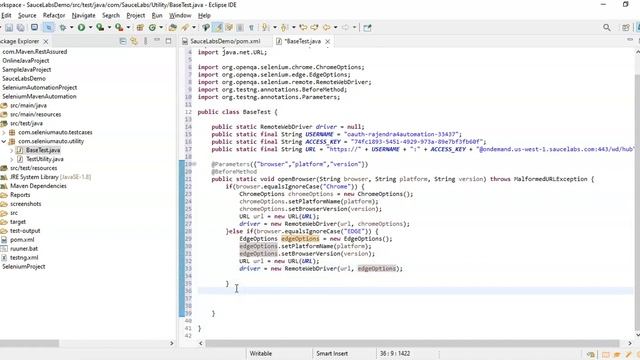Screen dimensions: 640x360
Task: Open the Project menu
Action: pyautogui.click(x=136, y=16)
